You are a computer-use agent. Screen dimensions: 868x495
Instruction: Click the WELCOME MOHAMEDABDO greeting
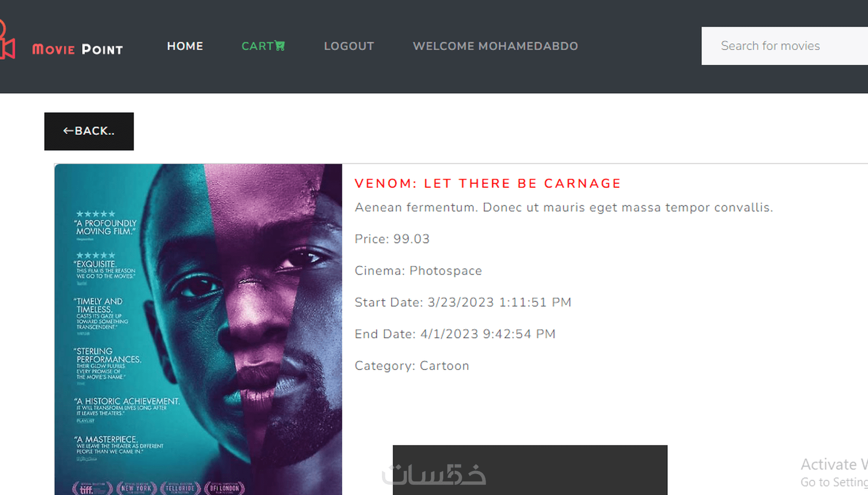(495, 46)
